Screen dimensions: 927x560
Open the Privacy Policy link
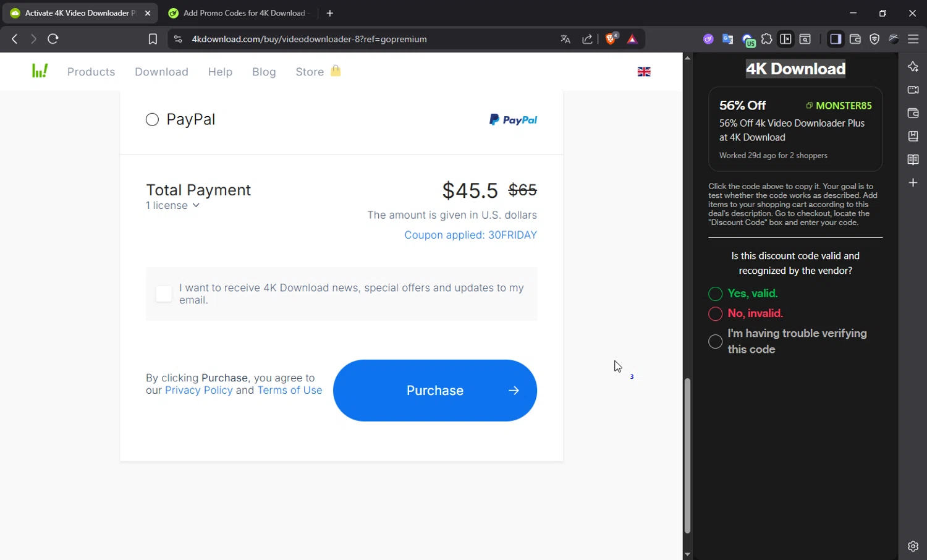pyautogui.click(x=199, y=391)
